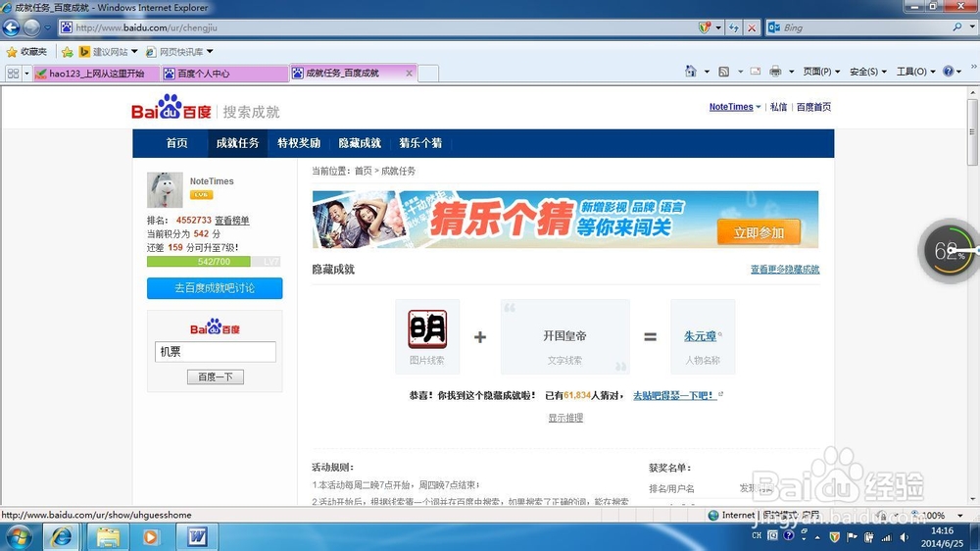The image size is (980, 551).
Task: Click the RSS feeds icon in the command bar
Action: click(x=724, y=72)
